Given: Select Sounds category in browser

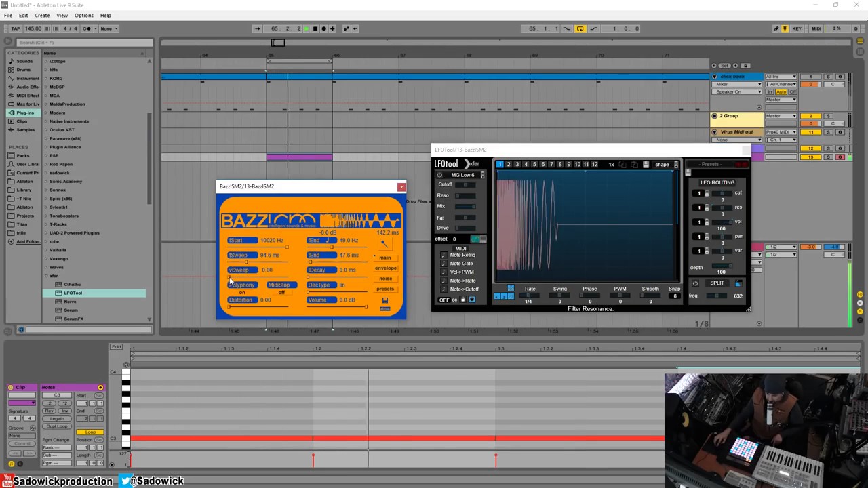Looking at the screenshot, I should pyautogui.click(x=24, y=61).
